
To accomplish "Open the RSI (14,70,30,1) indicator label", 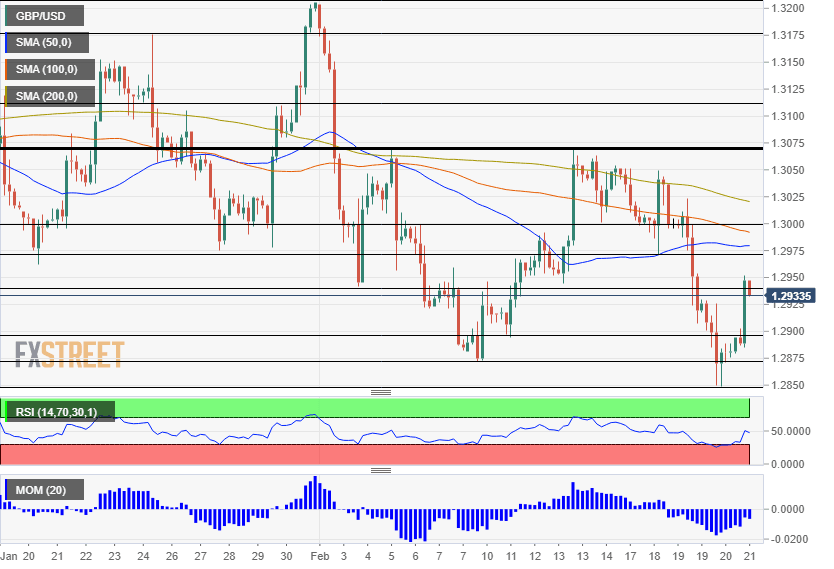I will [x=60, y=412].
